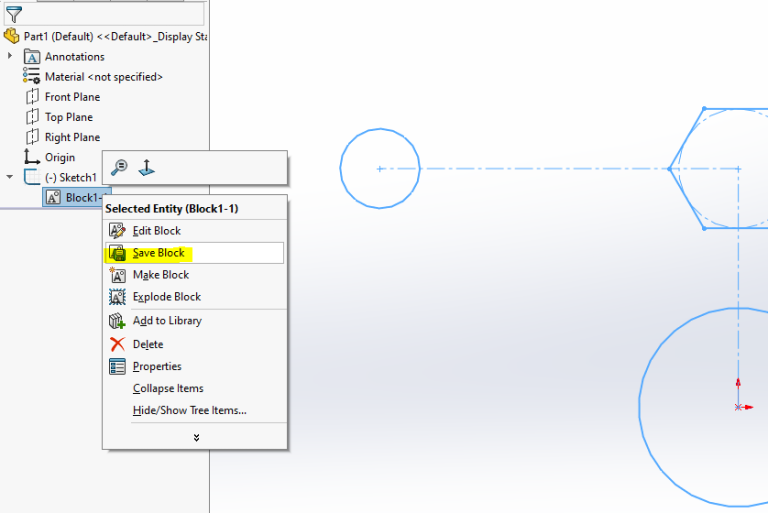Expand context menu with double chevron
Screen dimensions: 768x513
point(196,438)
